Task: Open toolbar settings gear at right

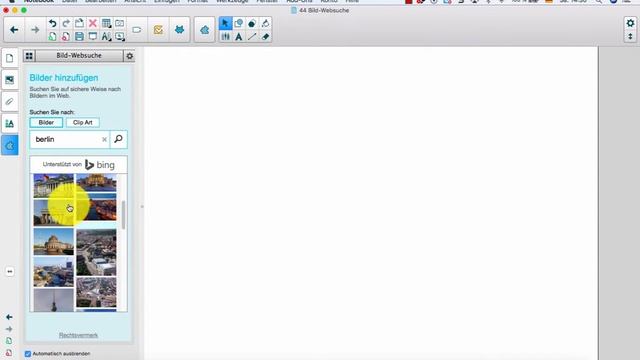Action: pos(630,23)
